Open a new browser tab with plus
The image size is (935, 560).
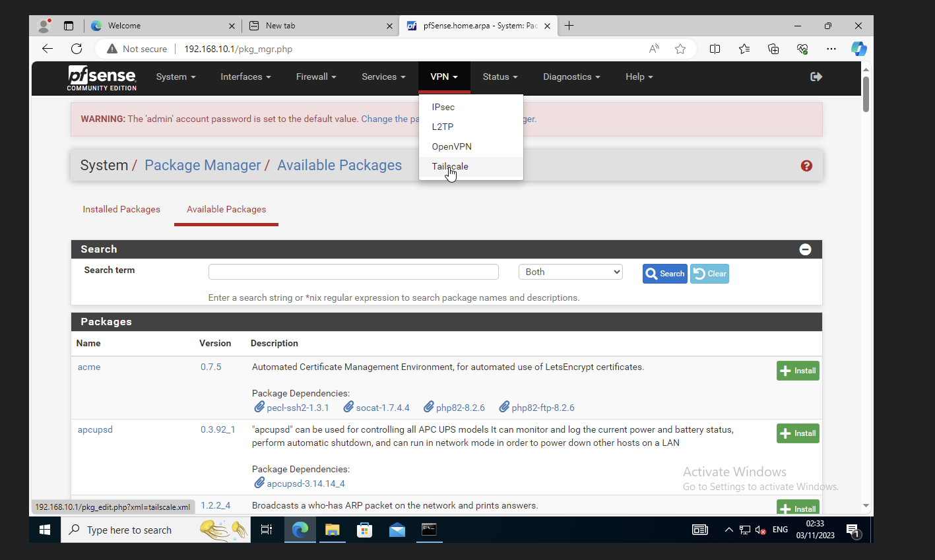tap(569, 26)
